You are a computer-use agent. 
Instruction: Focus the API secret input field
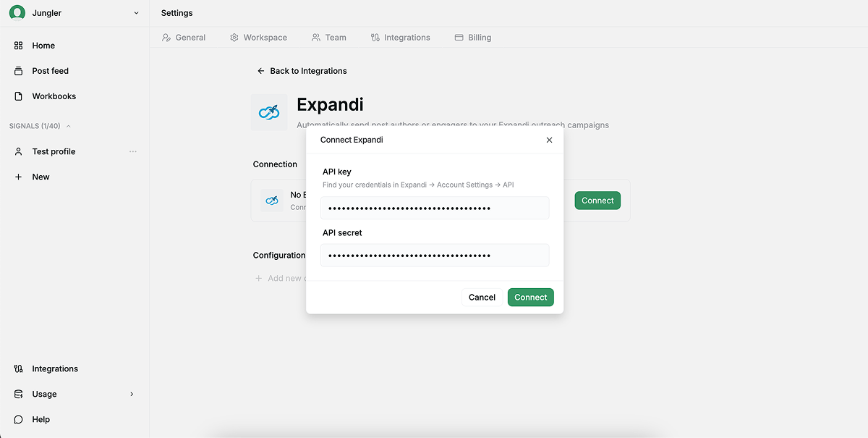click(434, 256)
